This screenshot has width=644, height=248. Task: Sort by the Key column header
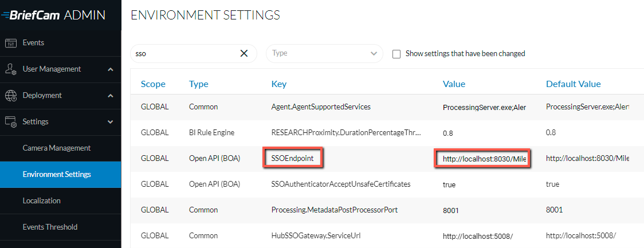pos(279,84)
